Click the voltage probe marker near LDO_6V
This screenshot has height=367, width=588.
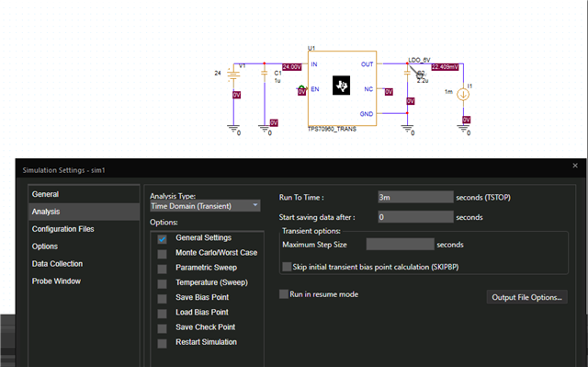tap(417, 73)
